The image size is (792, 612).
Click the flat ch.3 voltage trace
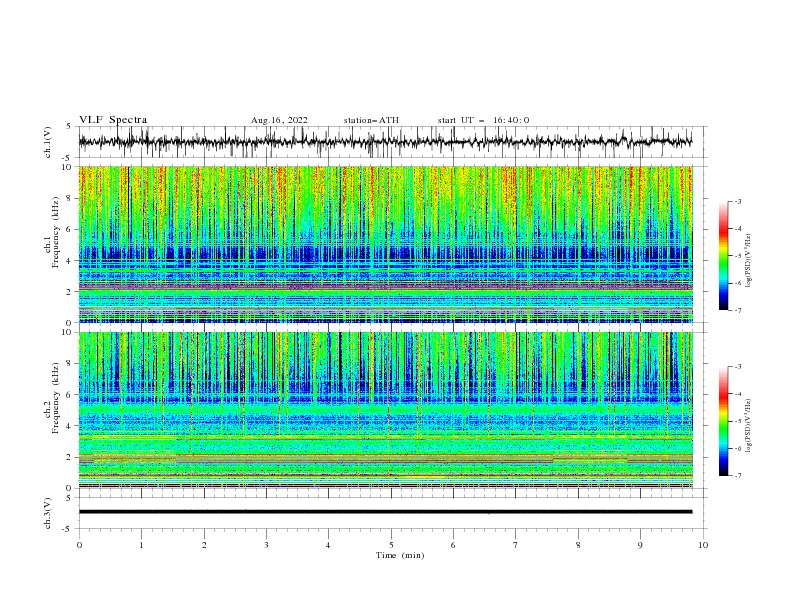pyautogui.click(x=385, y=512)
